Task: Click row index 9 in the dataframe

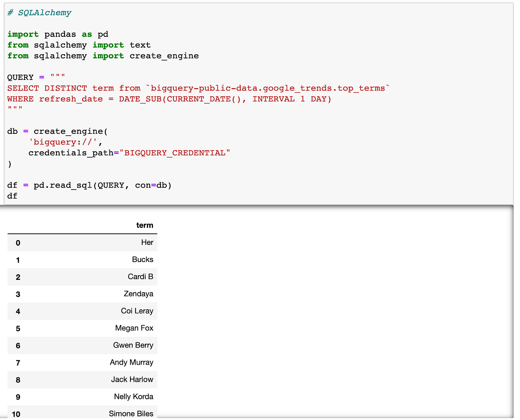Action: point(18,397)
